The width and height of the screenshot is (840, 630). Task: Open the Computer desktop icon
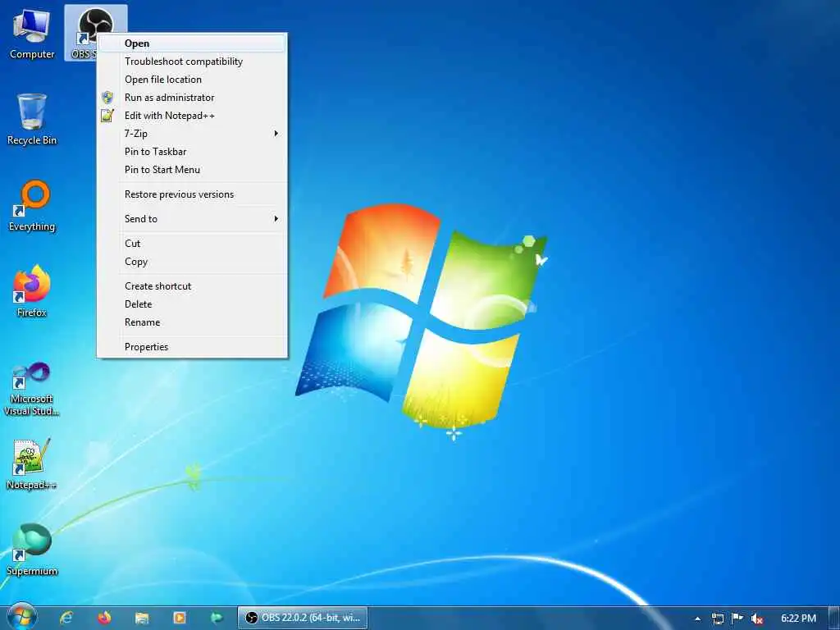[32, 33]
